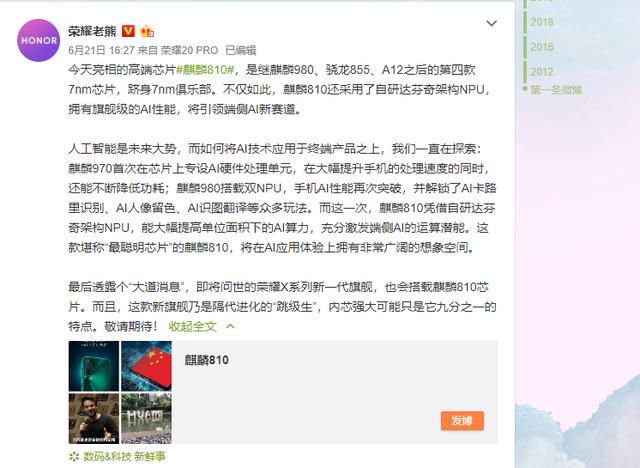640x468 pixels.
Task: Click the 收起全文 link
Action: coord(192,326)
